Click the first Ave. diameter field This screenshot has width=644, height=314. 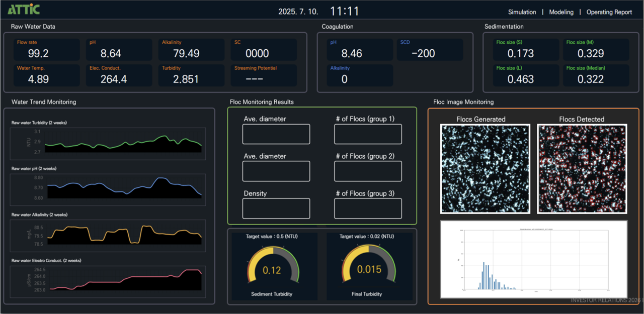tap(276, 134)
